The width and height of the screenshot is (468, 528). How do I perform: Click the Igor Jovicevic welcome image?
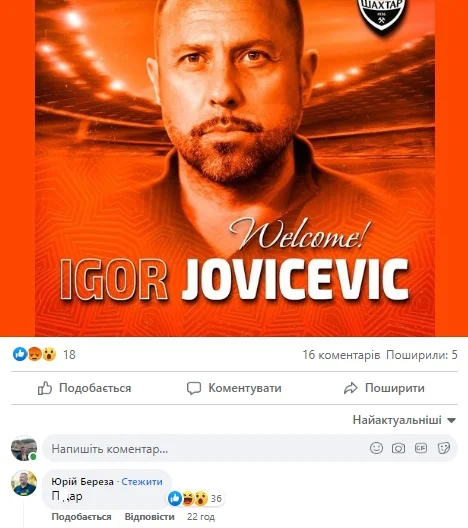235,168
